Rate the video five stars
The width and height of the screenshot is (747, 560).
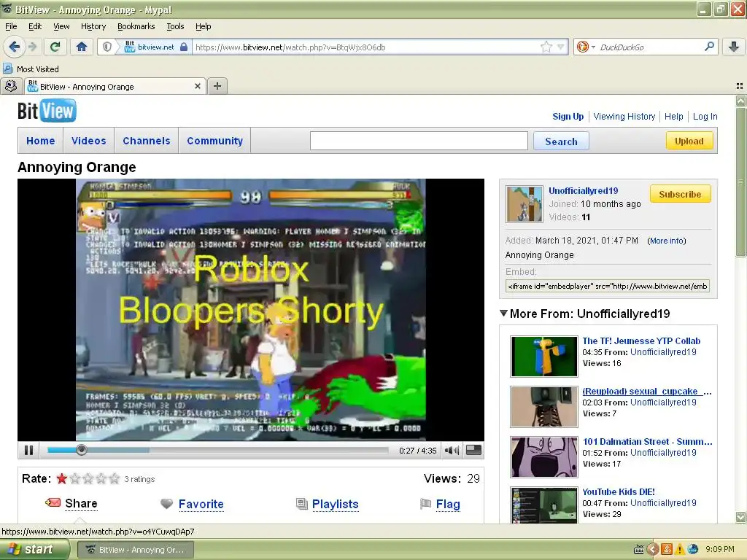(114, 478)
